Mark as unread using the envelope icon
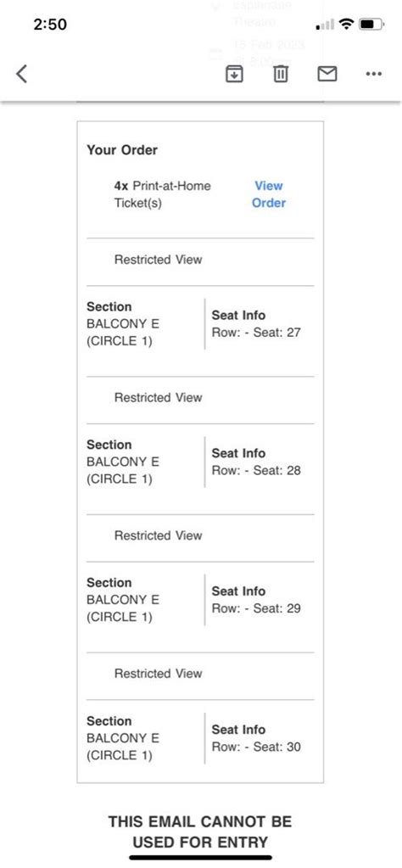 pyautogui.click(x=327, y=74)
